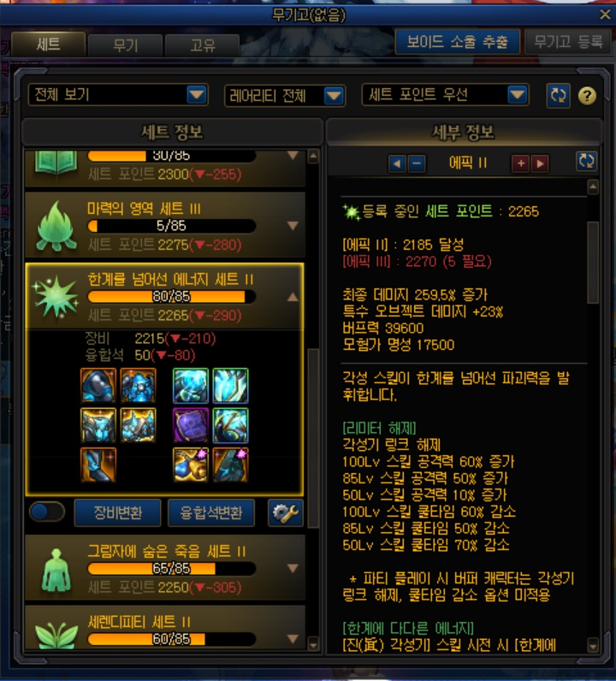Viewport: 616px width, 681px height.
Task: Click the refresh icon beside the sort dropdown
Action: point(558,96)
